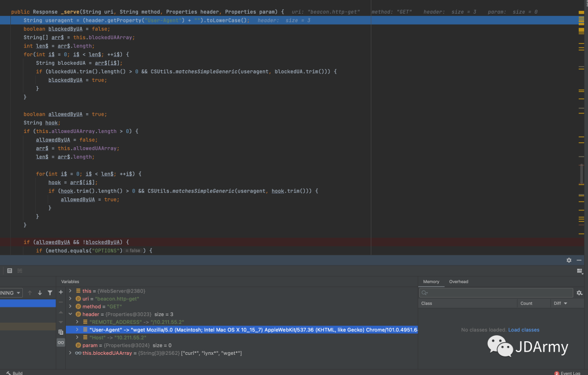Go to previous frame up arrow
Viewport: 588px width, 375px height.
tap(30, 293)
